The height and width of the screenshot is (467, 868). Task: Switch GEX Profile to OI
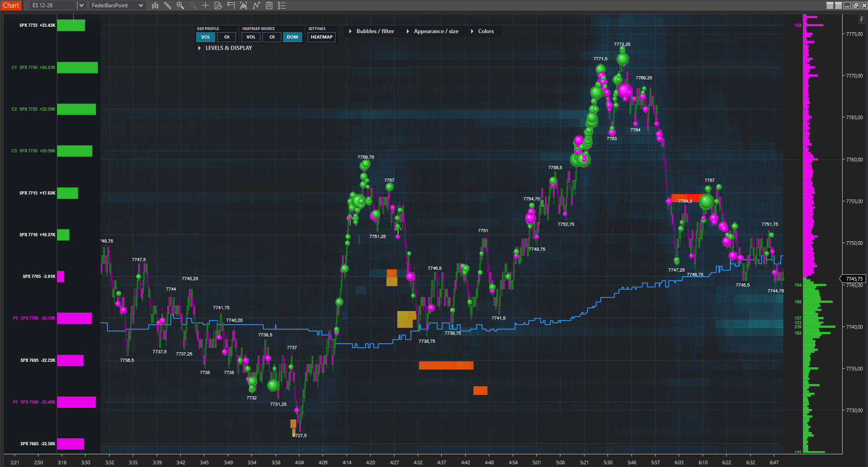(x=227, y=37)
